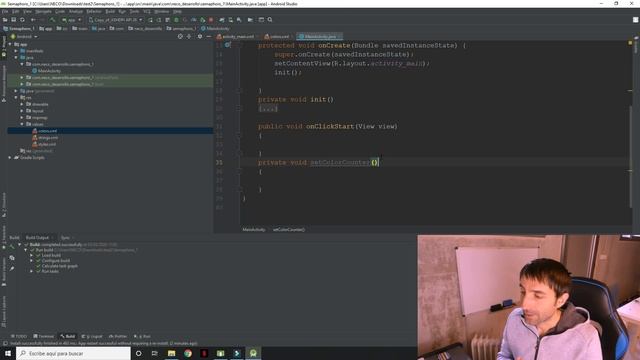Click setColorCounter method name in editor

[340, 162]
